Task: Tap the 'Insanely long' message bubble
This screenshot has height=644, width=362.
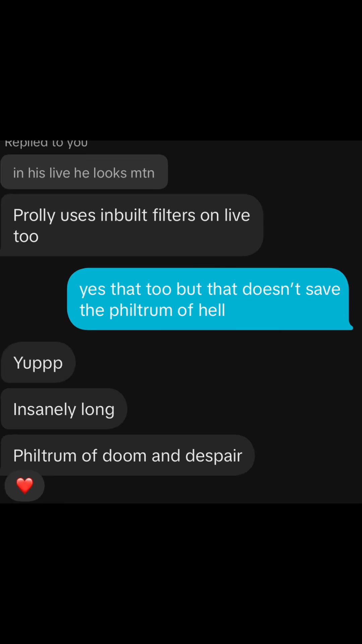Action: 64,409
